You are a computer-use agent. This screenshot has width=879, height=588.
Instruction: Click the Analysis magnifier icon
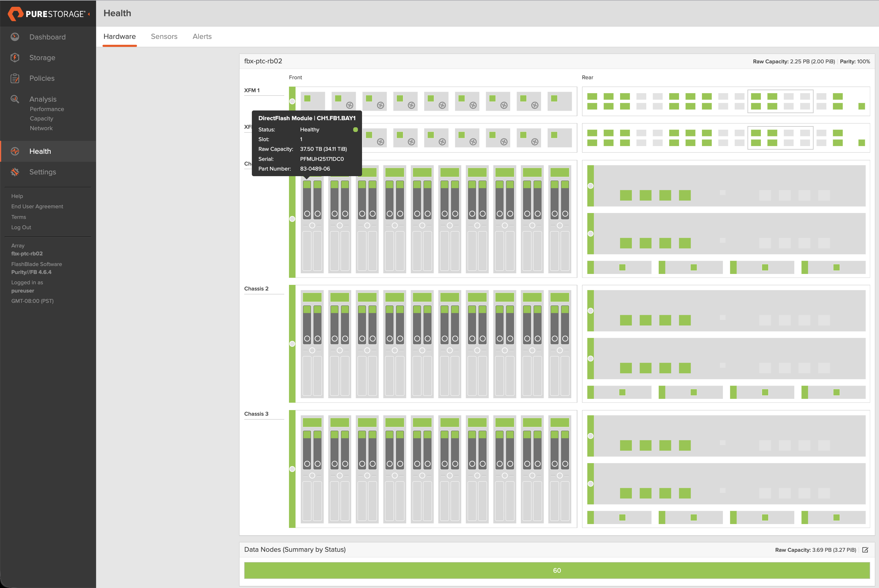click(x=15, y=99)
